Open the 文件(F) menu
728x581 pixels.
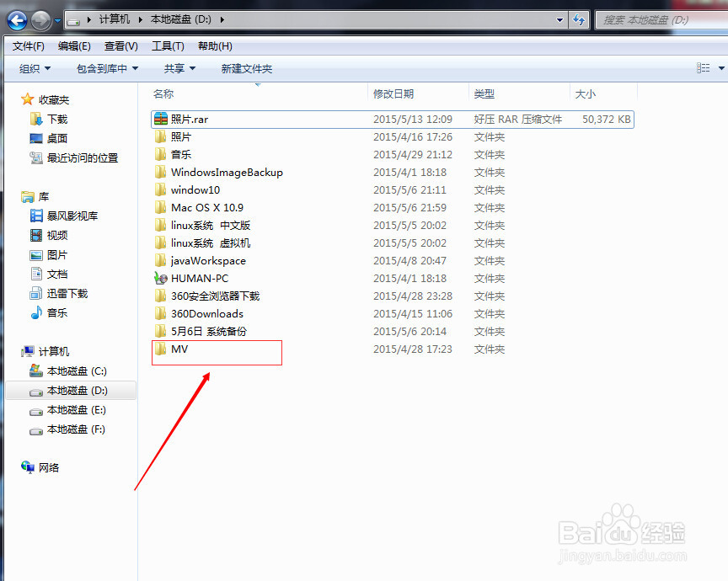(29, 46)
